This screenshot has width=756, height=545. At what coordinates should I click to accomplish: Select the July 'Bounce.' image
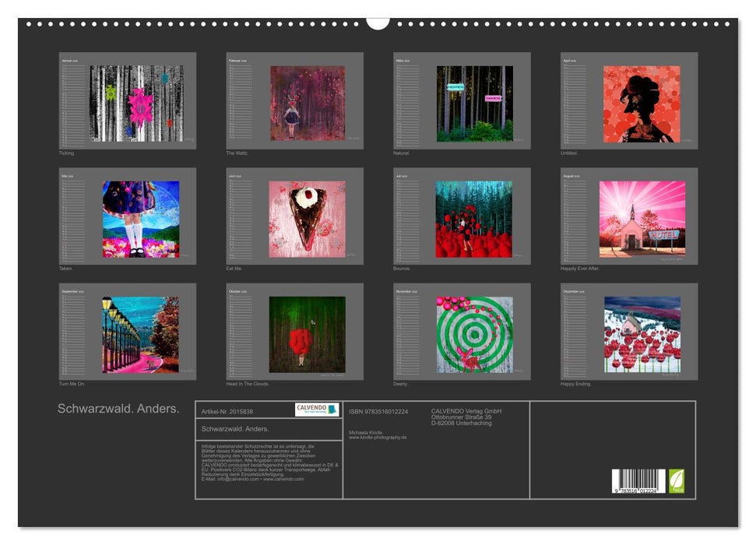[474, 219]
